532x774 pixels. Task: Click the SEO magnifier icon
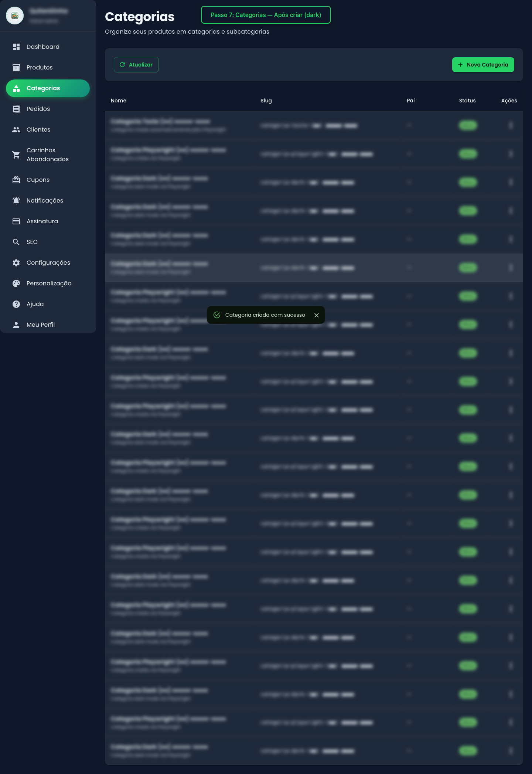[16, 242]
